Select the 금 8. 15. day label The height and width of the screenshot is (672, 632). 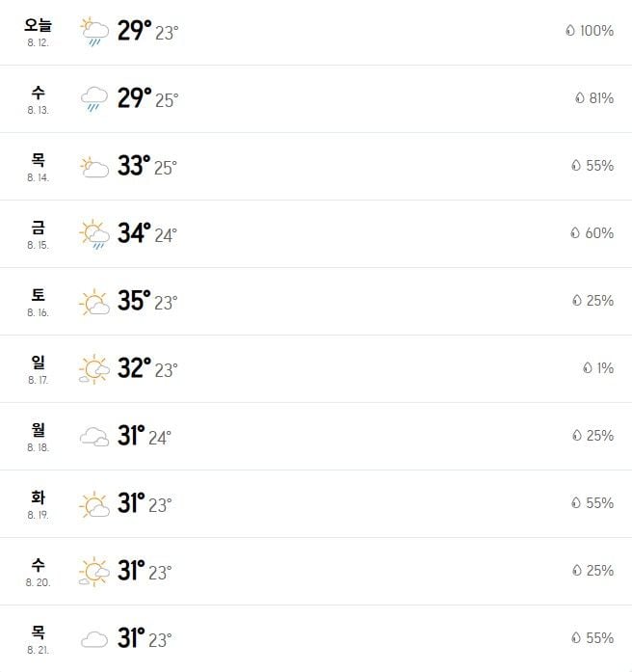tap(38, 234)
